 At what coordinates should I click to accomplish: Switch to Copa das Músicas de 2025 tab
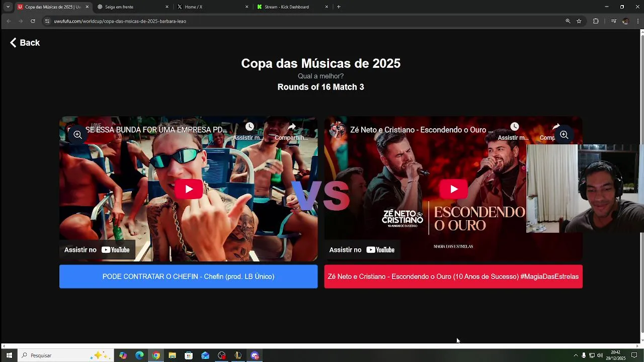(52, 7)
